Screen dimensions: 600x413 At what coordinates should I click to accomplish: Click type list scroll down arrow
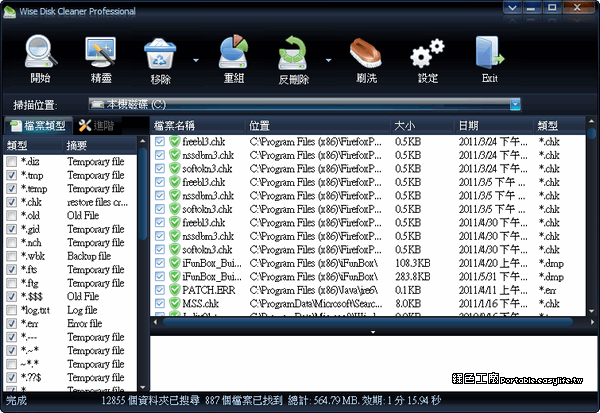[x=143, y=388]
